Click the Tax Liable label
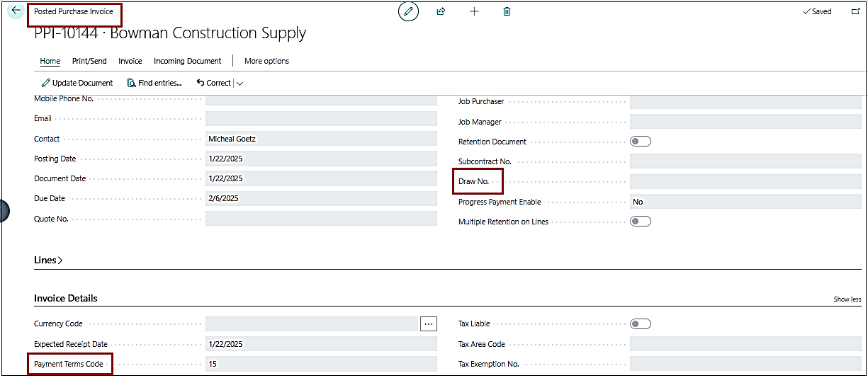The height and width of the screenshot is (378, 868). (x=474, y=323)
